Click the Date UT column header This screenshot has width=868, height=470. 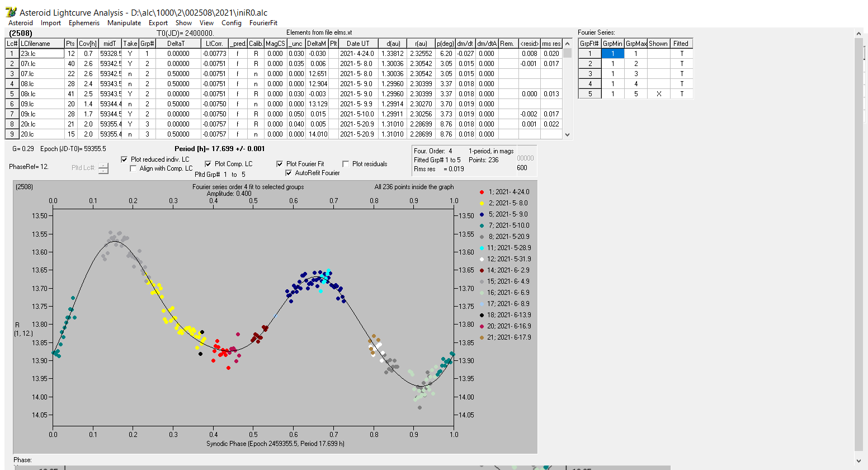tap(358, 44)
